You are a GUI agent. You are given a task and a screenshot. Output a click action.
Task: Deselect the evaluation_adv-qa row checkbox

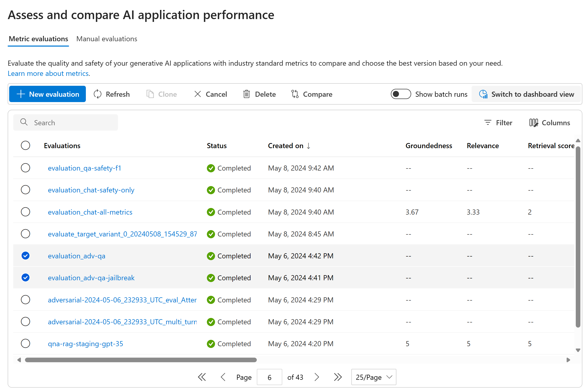(x=25, y=256)
